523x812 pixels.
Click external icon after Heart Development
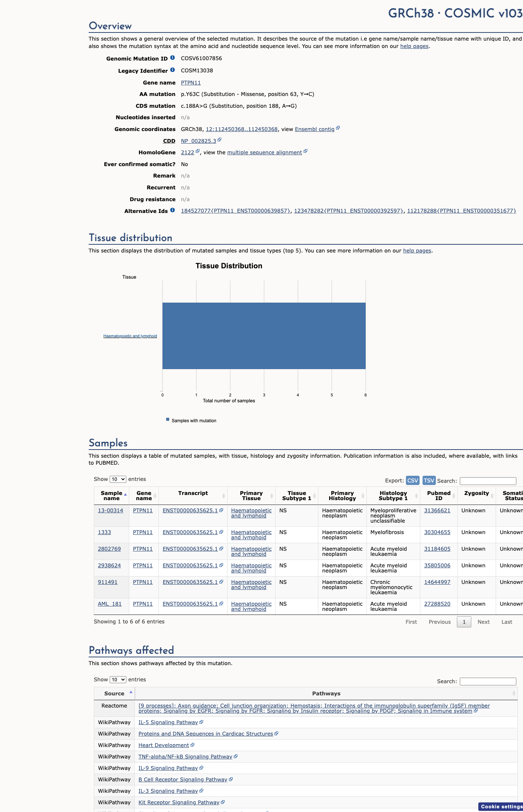pyautogui.click(x=192, y=745)
